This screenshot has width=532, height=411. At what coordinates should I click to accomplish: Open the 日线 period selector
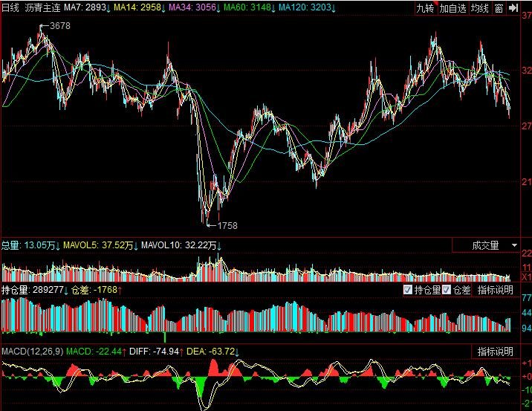tap(10, 7)
